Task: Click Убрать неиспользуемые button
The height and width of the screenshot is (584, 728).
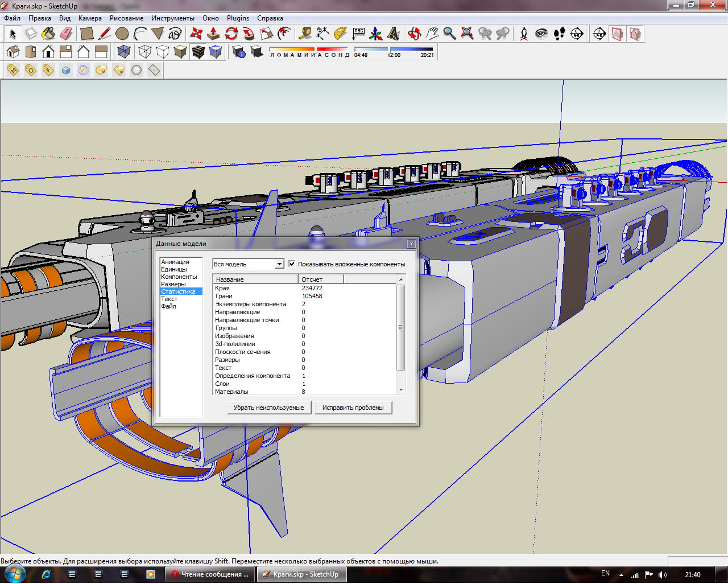Action: point(268,408)
